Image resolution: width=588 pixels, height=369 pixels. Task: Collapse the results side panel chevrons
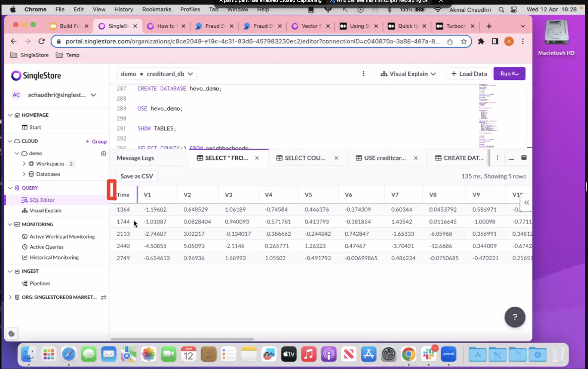click(526, 203)
